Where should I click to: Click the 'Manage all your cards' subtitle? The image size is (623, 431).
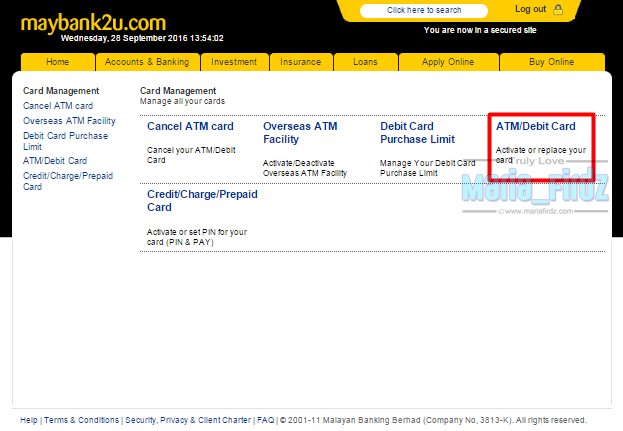pyautogui.click(x=182, y=101)
